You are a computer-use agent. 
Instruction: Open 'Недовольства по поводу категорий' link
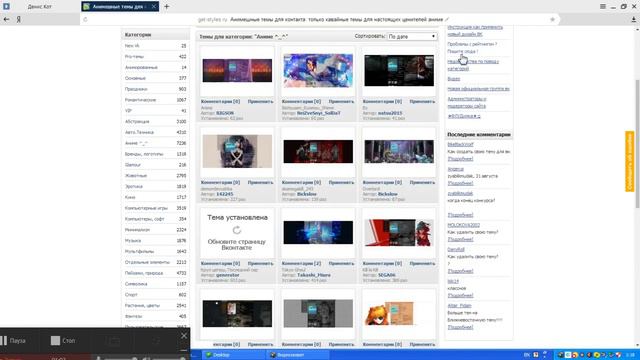pyautogui.click(x=473, y=65)
